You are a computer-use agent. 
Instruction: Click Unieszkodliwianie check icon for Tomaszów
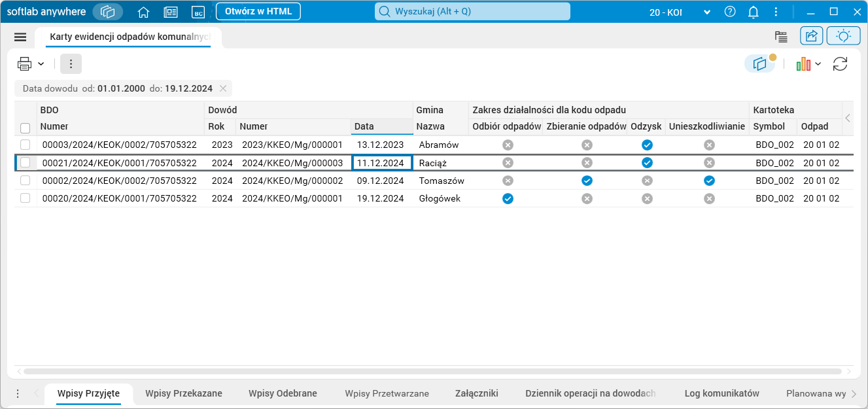tap(709, 181)
